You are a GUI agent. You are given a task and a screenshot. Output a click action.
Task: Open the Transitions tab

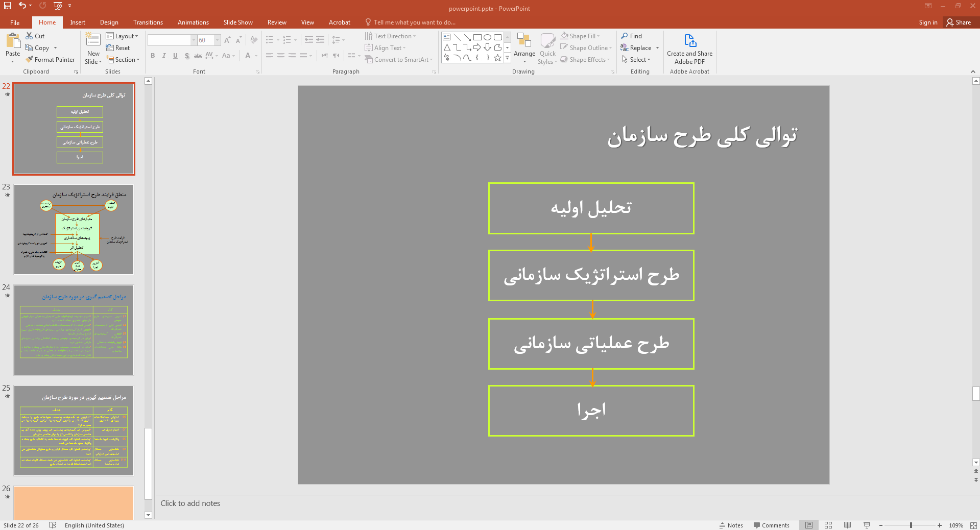coord(148,22)
